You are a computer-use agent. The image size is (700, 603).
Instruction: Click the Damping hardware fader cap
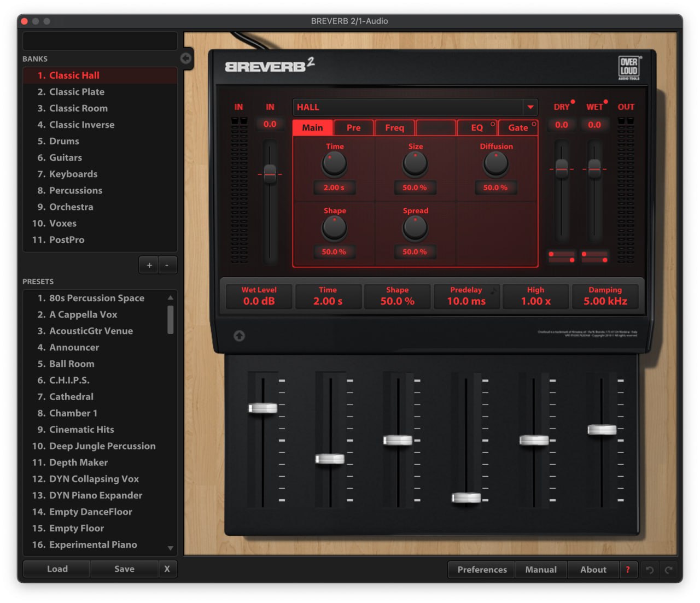pos(602,430)
